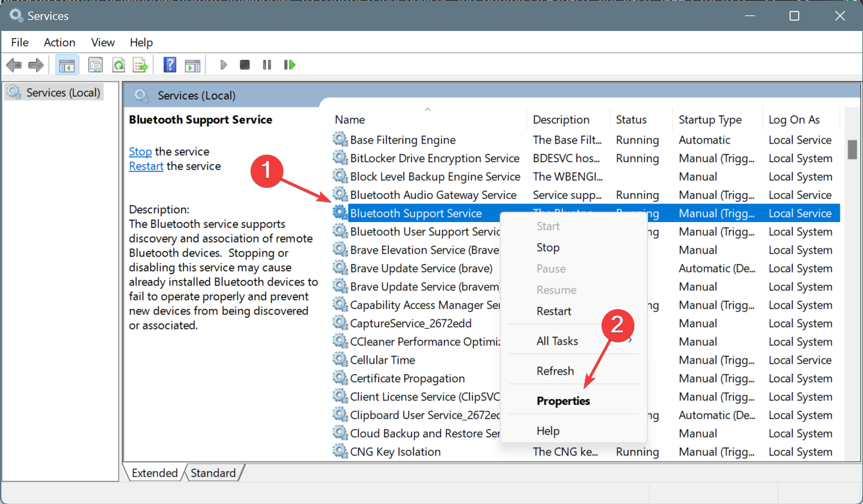Click gear icon of CNG Key Isolation
The width and height of the screenshot is (863, 504).
tap(340, 452)
